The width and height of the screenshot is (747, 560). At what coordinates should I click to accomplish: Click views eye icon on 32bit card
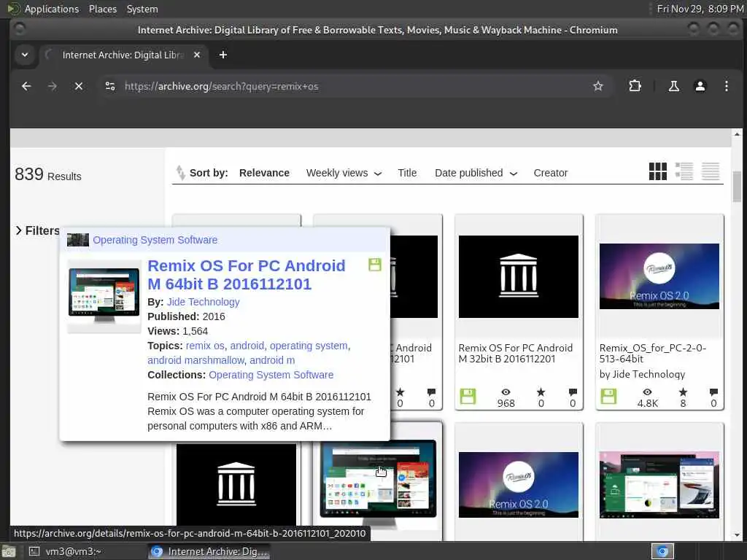pos(506,392)
